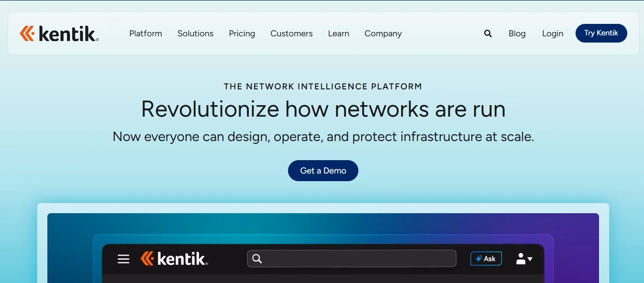Image resolution: width=644 pixels, height=283 pixels.
Task: Click the magnifier icon in preview search box
Action: [x=257, y=259]
